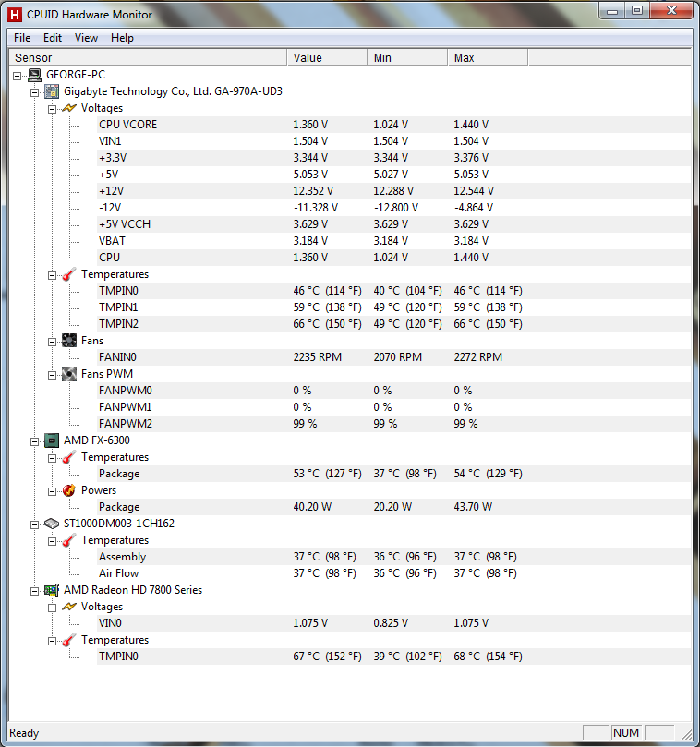Screen dimensions: 700x747
Task: Select the FANIN0 fan row
Action: 394,357
